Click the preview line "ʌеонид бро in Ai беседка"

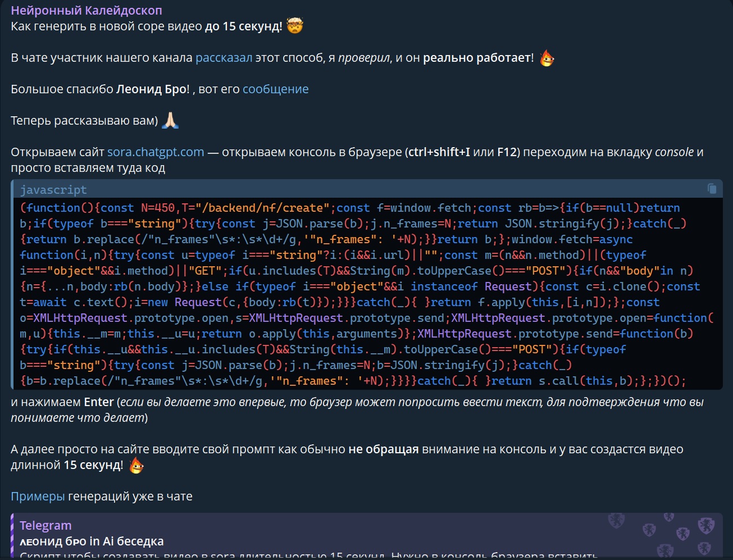(x=92, y=541)
